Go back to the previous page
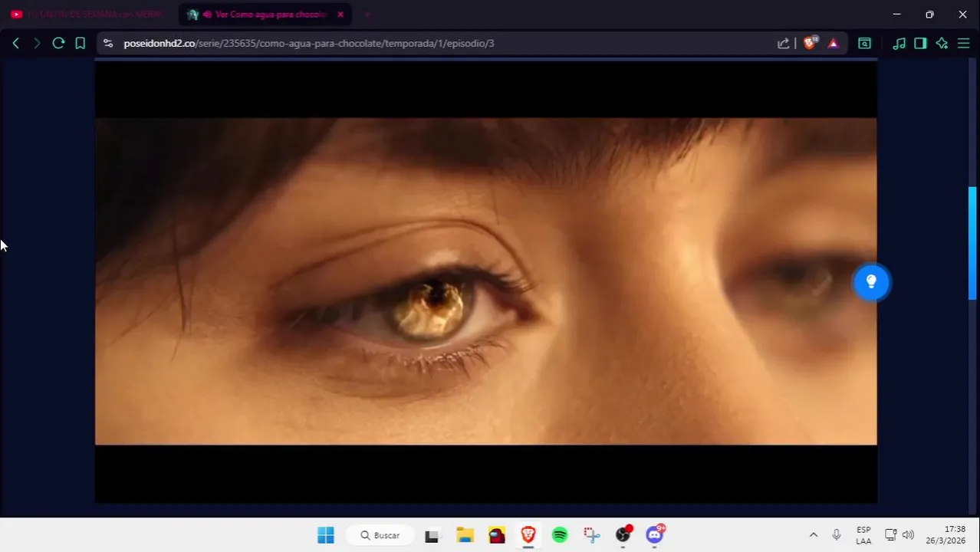 pos(15,44)
